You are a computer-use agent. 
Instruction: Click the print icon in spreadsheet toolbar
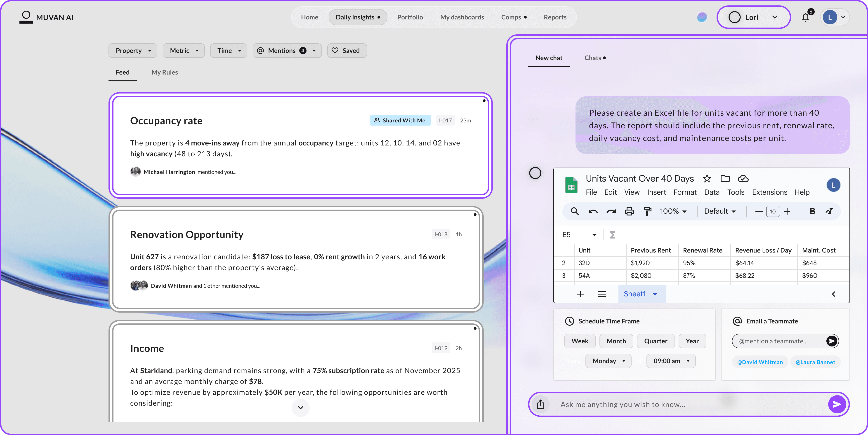click(x=629, y=211)
